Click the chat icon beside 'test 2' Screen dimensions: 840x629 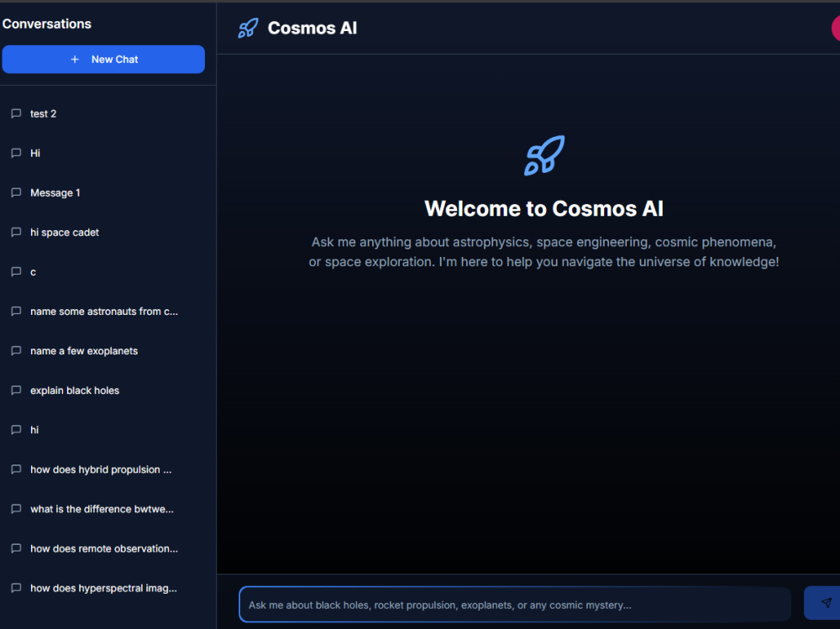pyautogui.click(x=16, y=113)
